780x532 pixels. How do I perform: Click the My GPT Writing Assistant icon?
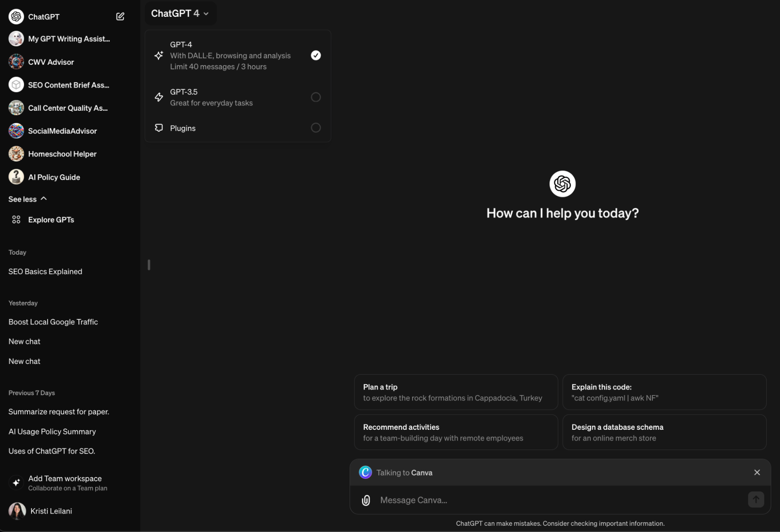16,39
